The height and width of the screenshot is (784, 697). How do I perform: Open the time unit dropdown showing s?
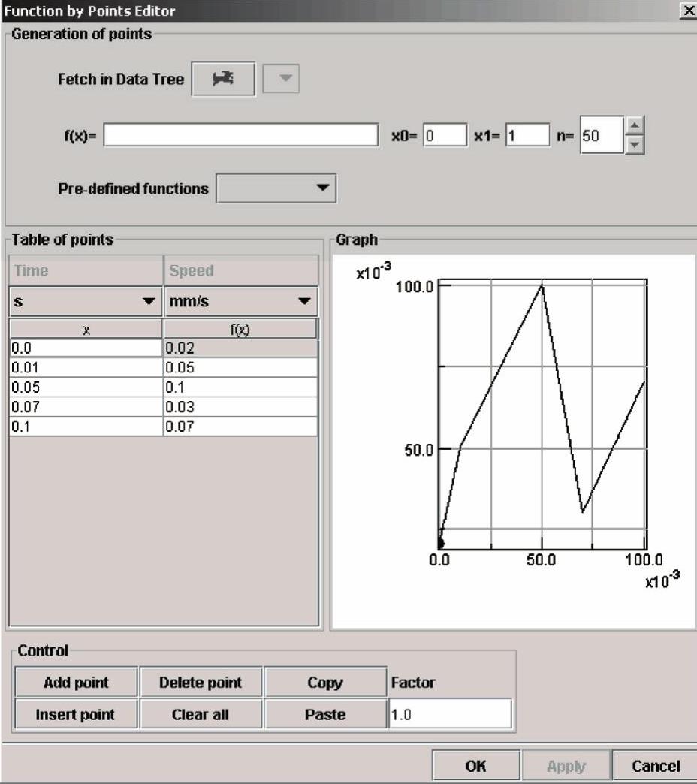click(86, 302)
